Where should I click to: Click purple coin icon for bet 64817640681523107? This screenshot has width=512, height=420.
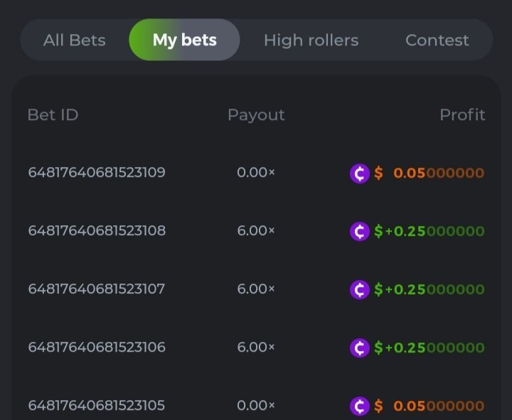pos(360,289)
